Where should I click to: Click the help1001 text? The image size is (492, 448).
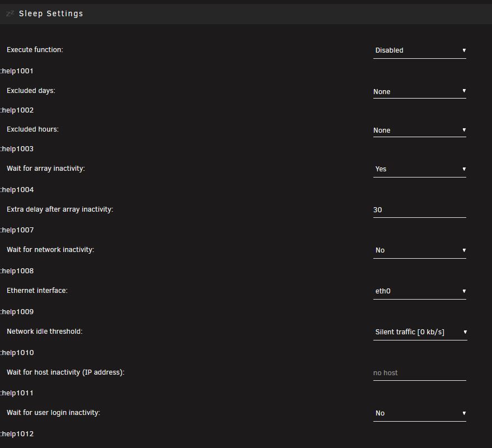pyautogui.click(x=17, y=71)
